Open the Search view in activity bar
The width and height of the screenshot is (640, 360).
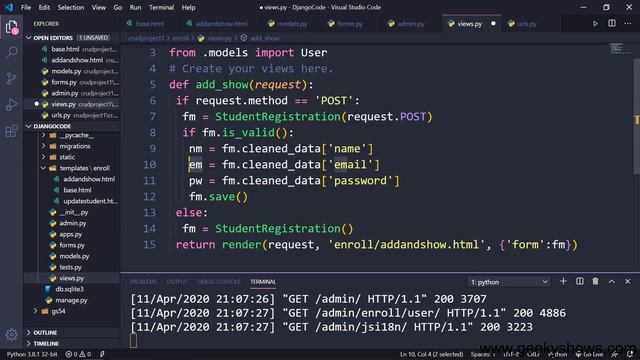11,52
